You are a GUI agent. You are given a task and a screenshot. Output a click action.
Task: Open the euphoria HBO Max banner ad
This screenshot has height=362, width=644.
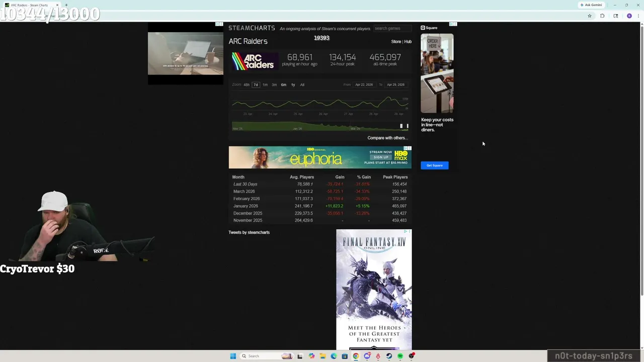pyautogui.click(x=320, y=157)
